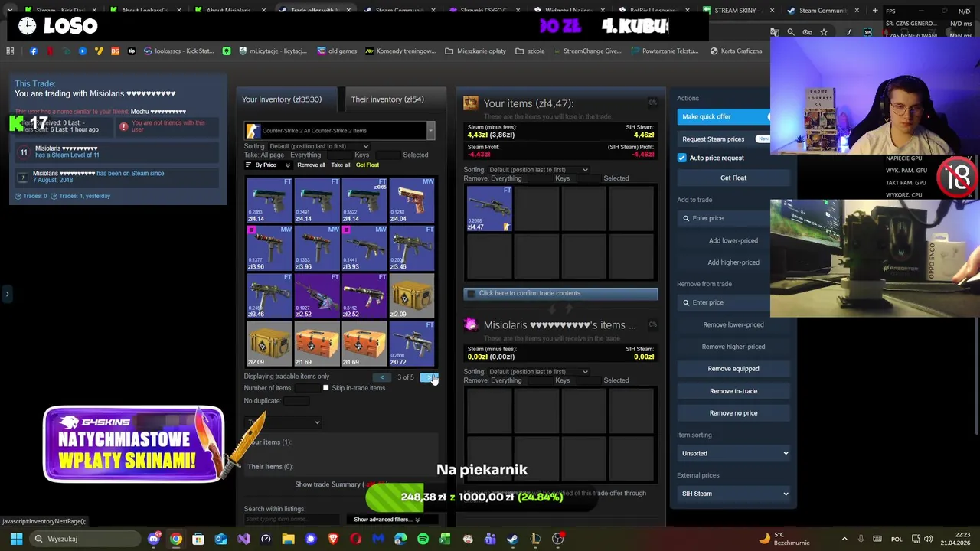Click the Windows Start button
980x551 pixels.
tap(16, 539)
